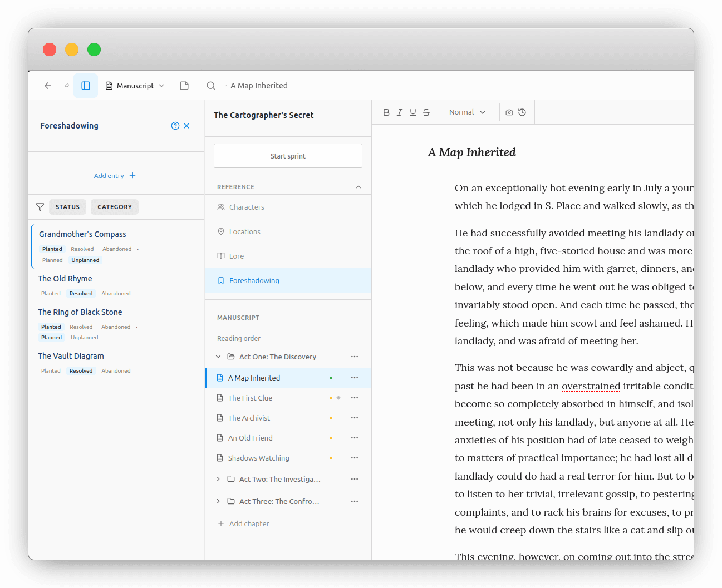This screenshot has height=588, width=722.
Task: Click Add entry link
Action: click(x=115, y=175)
